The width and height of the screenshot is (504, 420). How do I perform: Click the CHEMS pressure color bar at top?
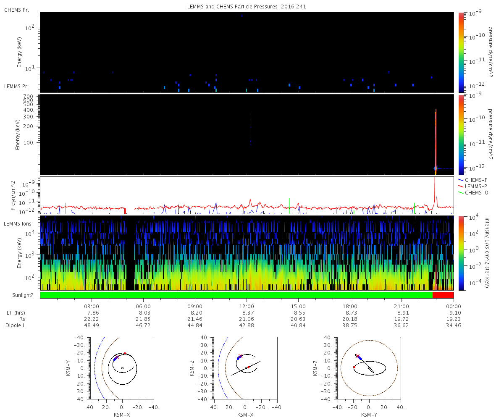461,52
